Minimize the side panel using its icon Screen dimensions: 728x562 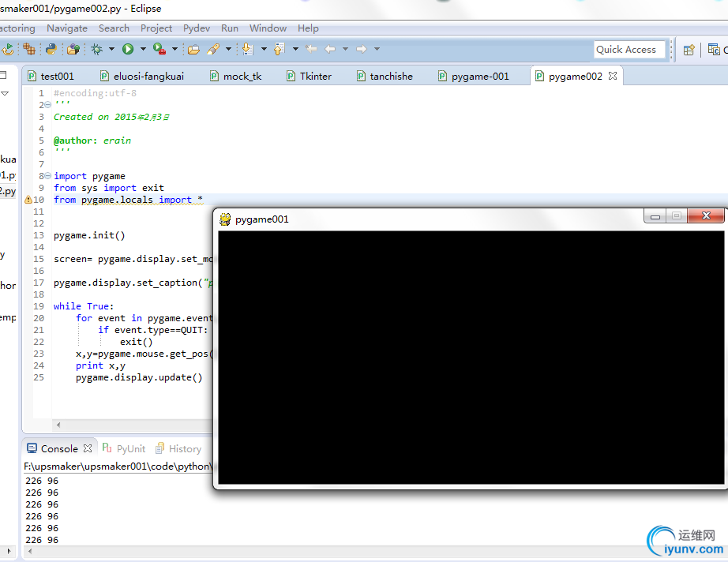pyautogui.click(x=3, y=75)
